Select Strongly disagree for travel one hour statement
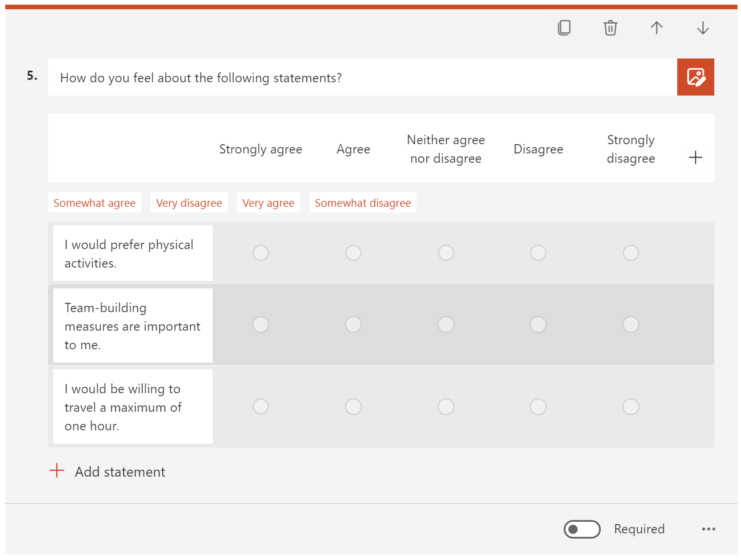The image size is (741, 560). click(x=631, y=407)
